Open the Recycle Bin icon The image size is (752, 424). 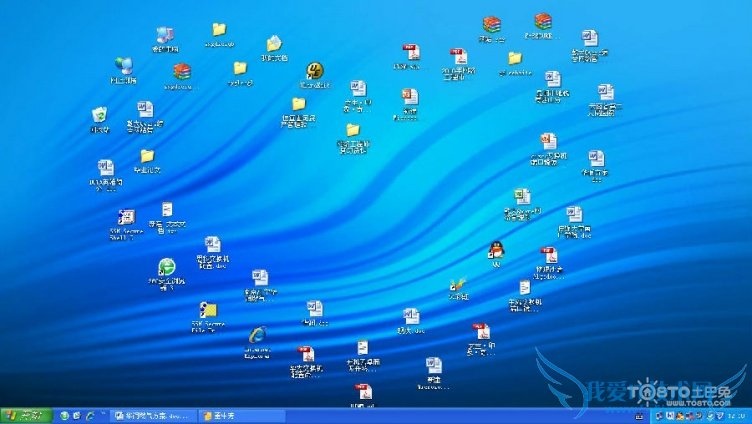pos(100,117)
